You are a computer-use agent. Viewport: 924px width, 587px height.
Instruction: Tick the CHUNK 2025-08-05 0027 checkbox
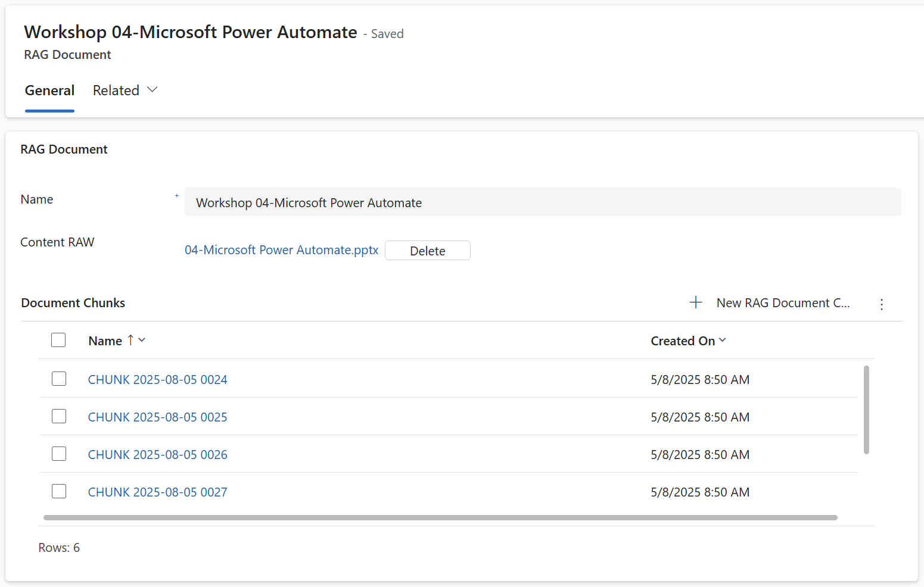(59, 491)
